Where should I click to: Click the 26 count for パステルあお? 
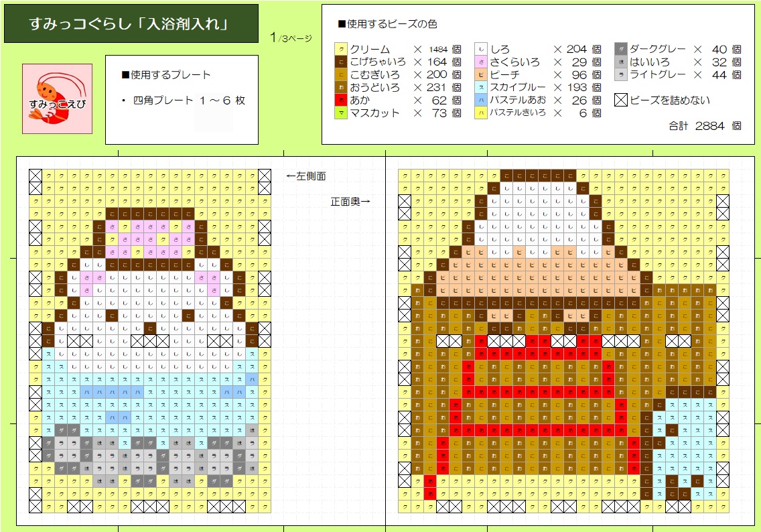pyautogui.click(x=579, y=101)
